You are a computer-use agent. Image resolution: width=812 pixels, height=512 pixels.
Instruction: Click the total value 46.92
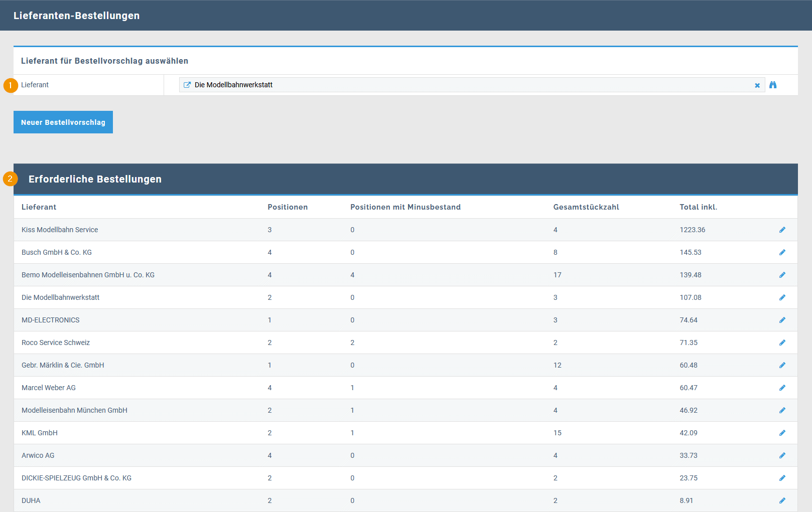[689, 410]
